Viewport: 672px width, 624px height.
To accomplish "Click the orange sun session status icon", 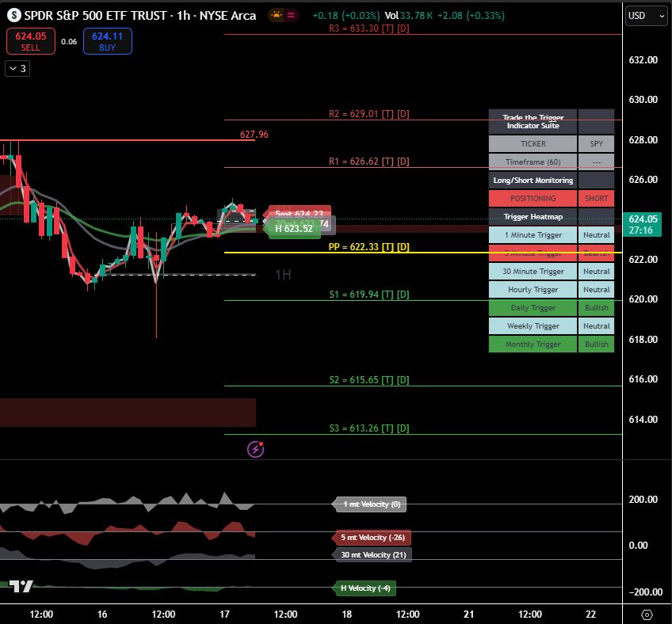I will (277, 15).
